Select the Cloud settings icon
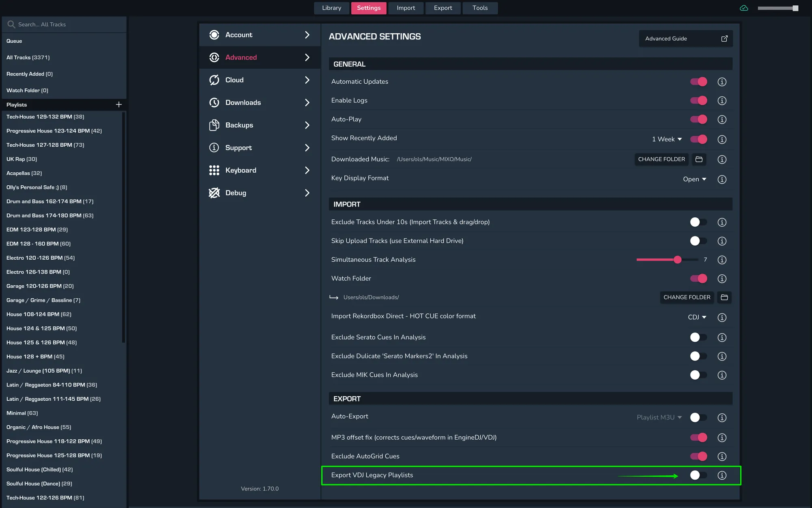Viewport: 812px width, 508px height. pos(214,80)
